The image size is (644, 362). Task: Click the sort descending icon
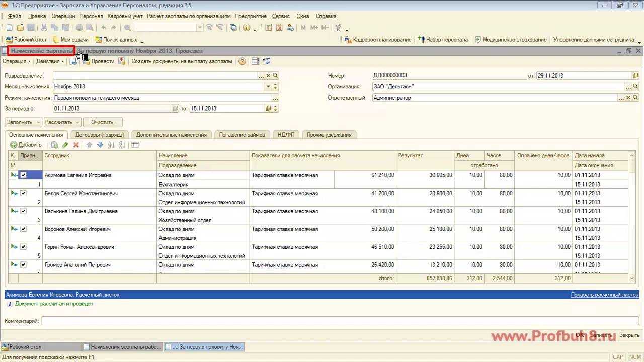click(x=122, y=145)
